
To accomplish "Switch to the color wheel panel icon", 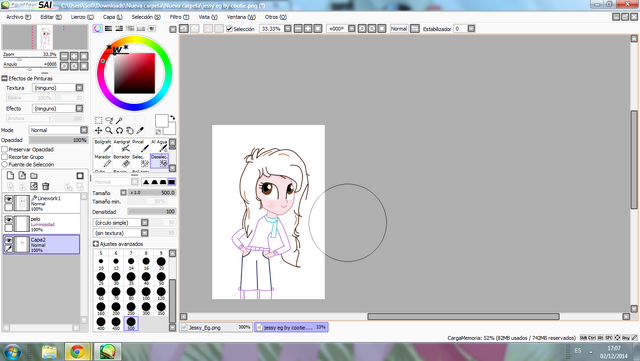I will 98,29.
